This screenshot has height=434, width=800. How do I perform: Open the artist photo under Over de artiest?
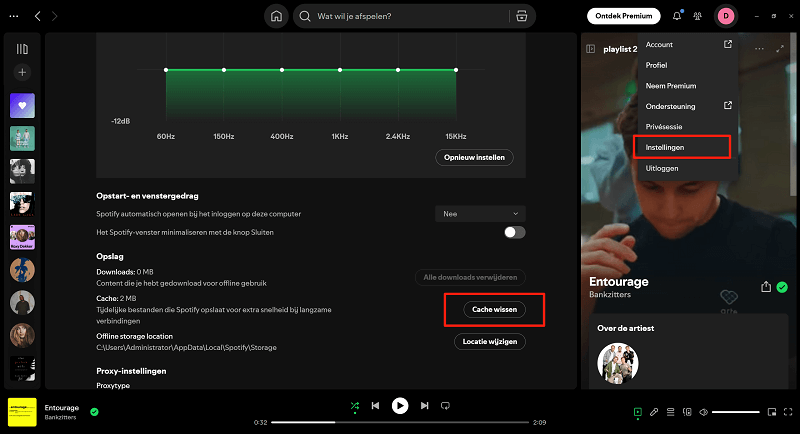click(x=618, y=363)
